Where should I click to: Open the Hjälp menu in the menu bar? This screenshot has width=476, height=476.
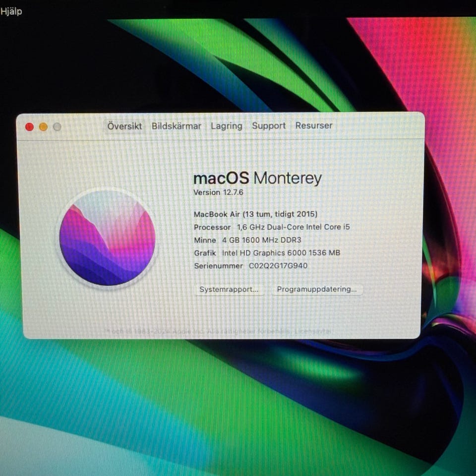[11, 11]
